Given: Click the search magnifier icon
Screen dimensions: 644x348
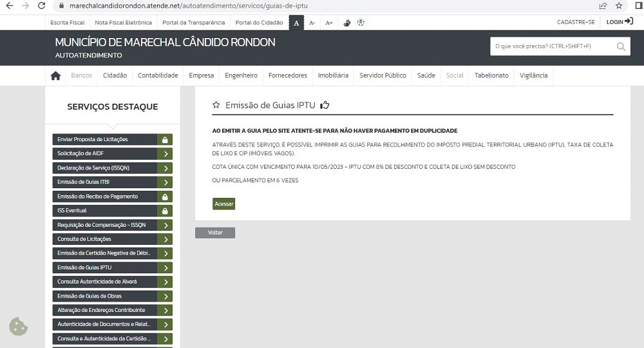Looking at the screenshot, I should click(621, 46).
